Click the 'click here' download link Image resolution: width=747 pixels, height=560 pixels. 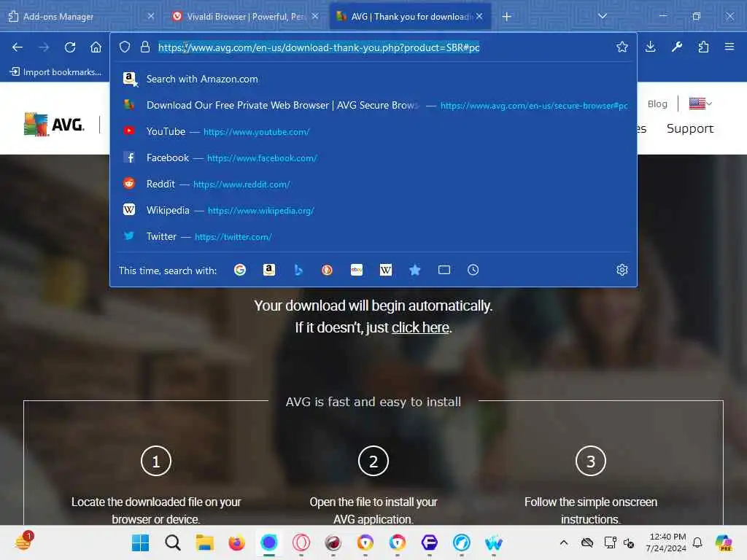[421, 327]
